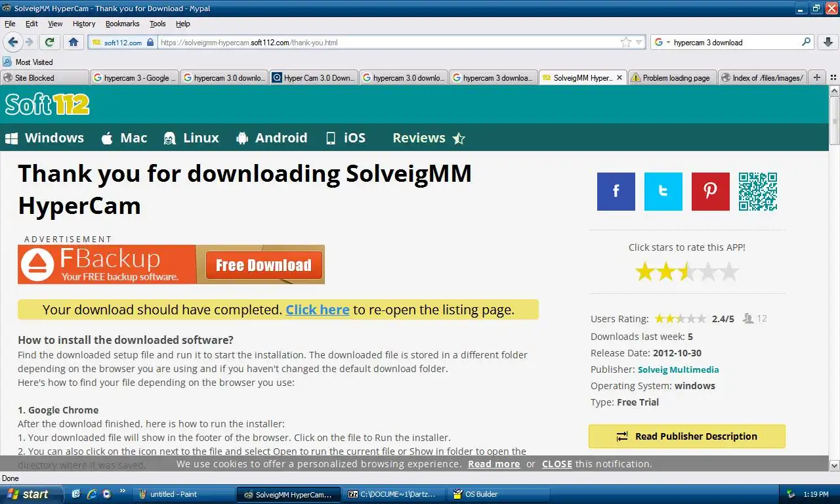The image size is (840, 504).
Task: Switch to C:\DOCUME~1 taskbar window
Action: tap(394, 494)
